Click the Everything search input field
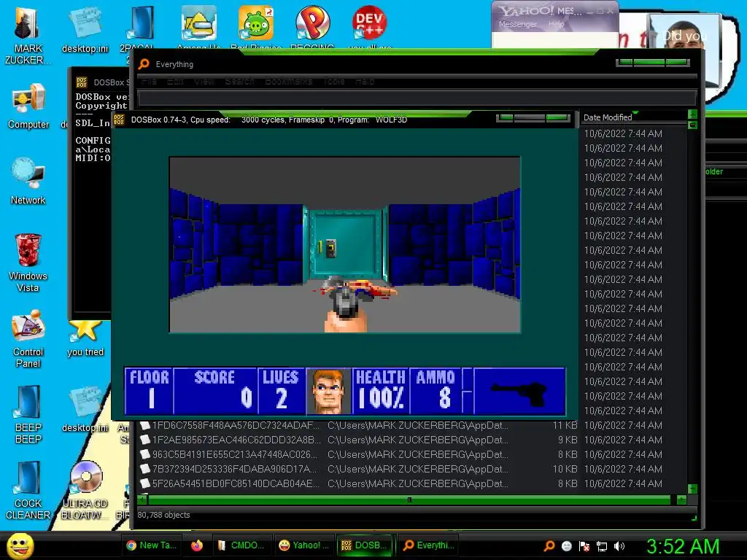The width and height of the screenshot is (747, 560). (x=417, y=98)
